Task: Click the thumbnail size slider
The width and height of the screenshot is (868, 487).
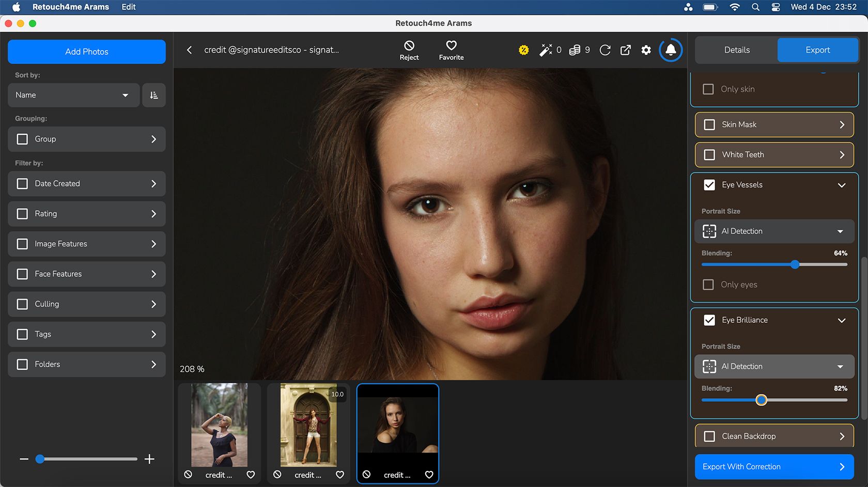Action: click(87, 459)
